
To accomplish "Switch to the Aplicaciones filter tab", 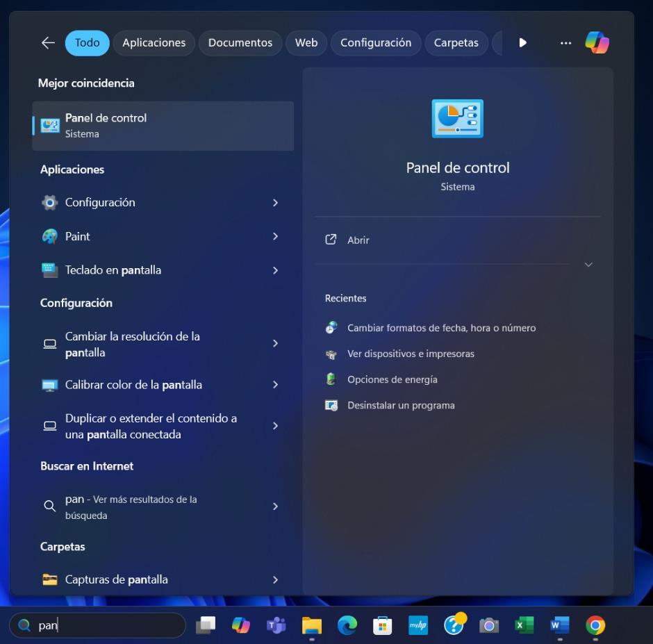I will [x=154, y=42].
